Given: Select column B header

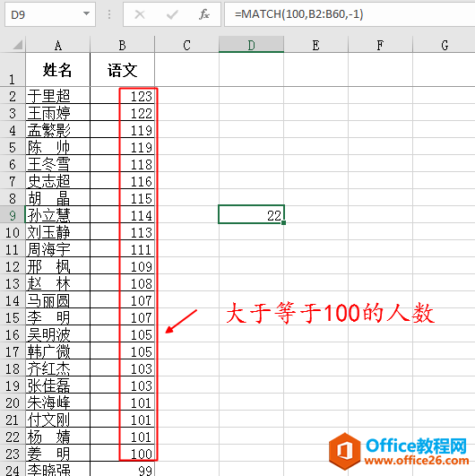Looking at the screenshot, I should tap(122, 45).
